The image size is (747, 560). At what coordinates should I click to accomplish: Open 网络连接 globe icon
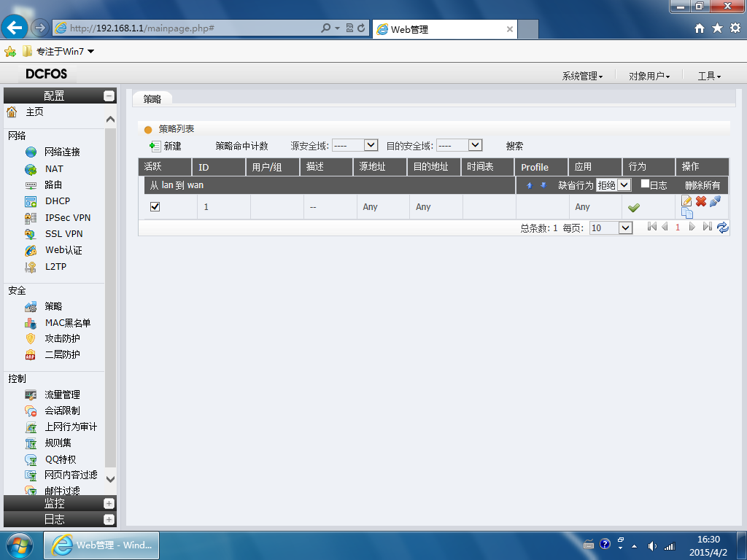[x=31, y=152]
